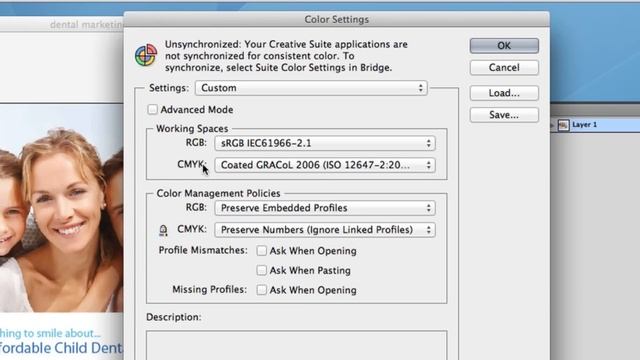The image size is (640, 360).
Task: Click the Load... button
Action: pyautogui.click(x=504, y=93)
